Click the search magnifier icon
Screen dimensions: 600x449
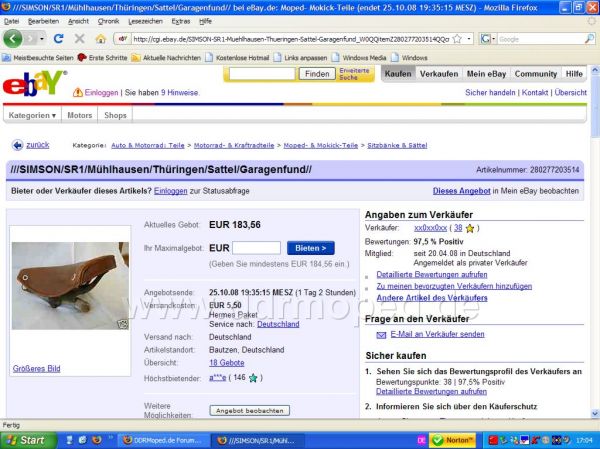pos(589,39)
